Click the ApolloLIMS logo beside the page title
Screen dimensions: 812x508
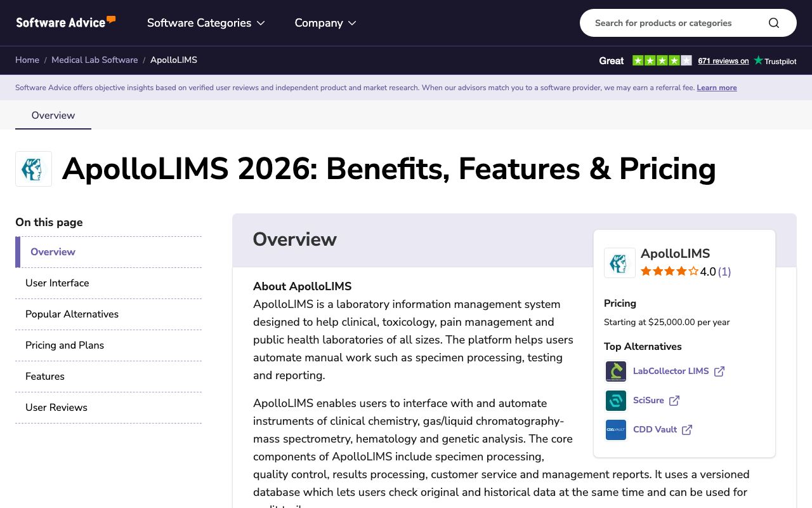[x=34, y=169]
